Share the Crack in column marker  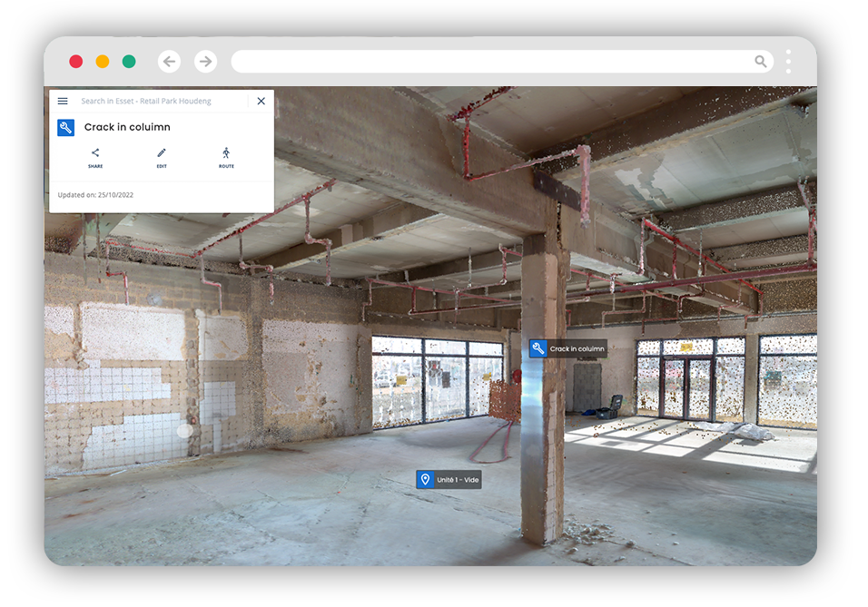[x=95, y=158]
